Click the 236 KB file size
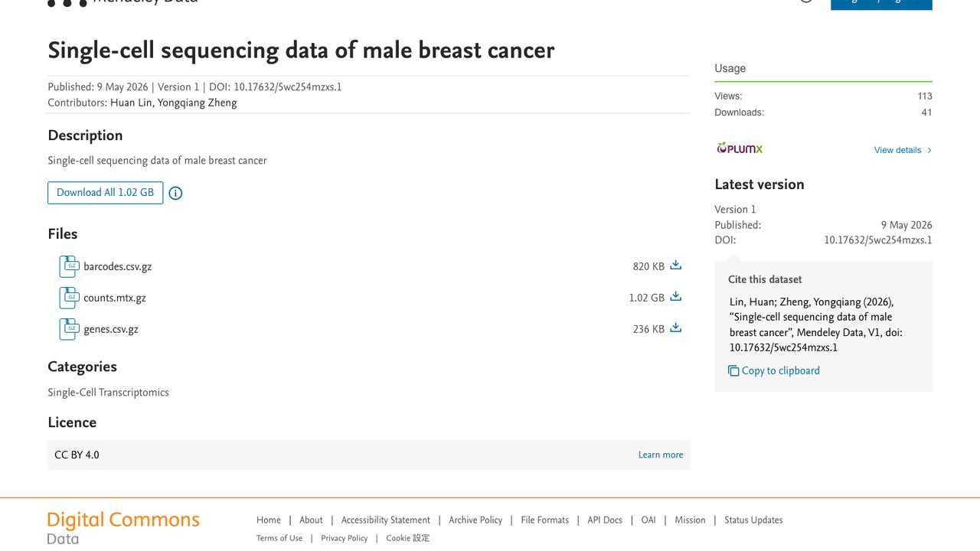980x551 pixels. click(x=648, y=329)
